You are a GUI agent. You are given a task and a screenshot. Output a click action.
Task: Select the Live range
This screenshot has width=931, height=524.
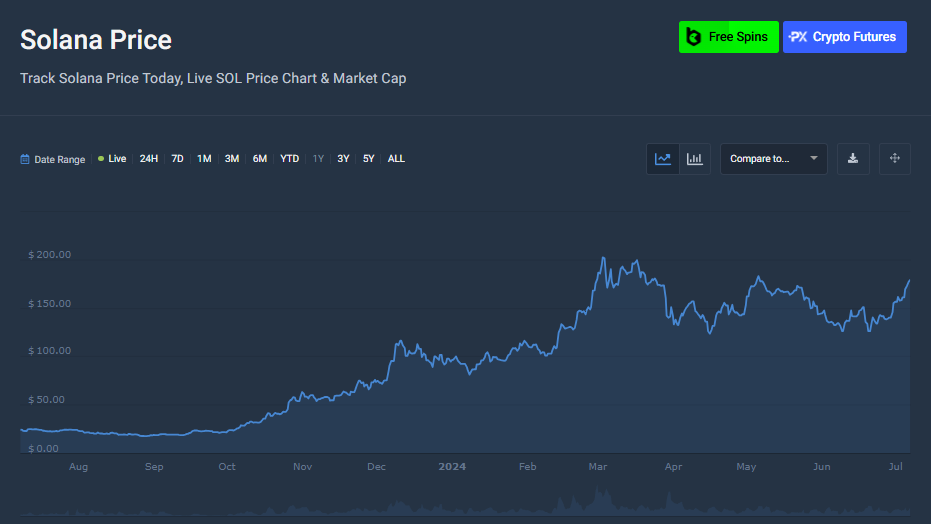[x=112, y=159]
